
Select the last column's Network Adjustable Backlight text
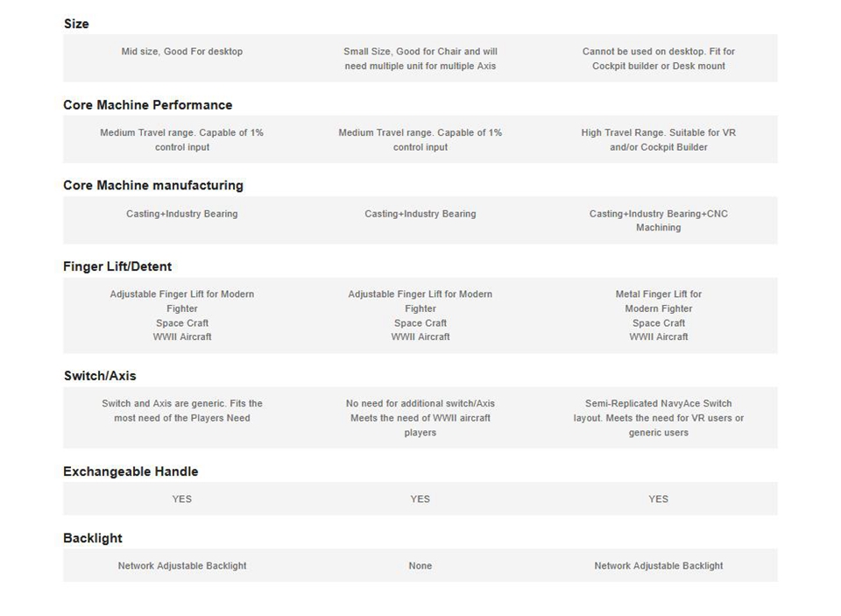pos(659,566)
